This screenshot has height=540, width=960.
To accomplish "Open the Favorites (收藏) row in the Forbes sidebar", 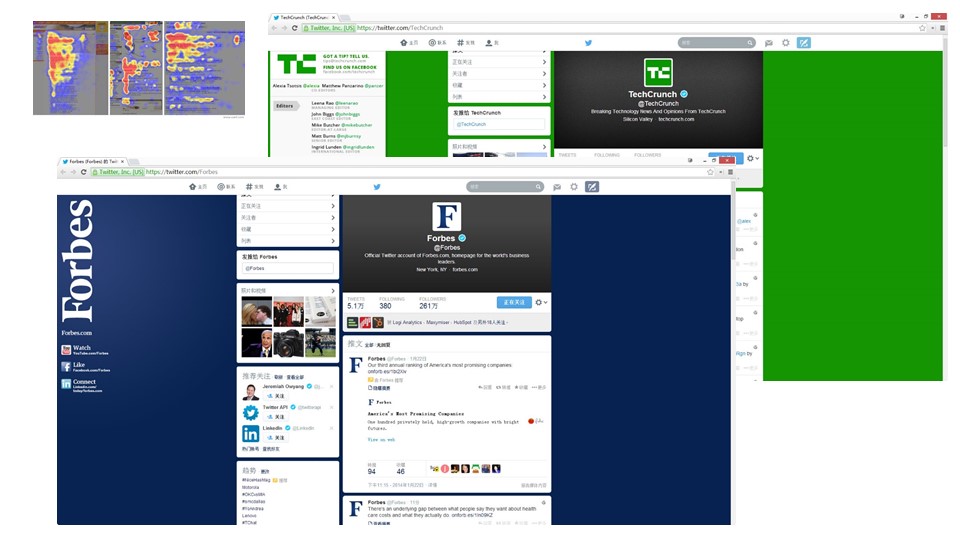I will (288, 229).
